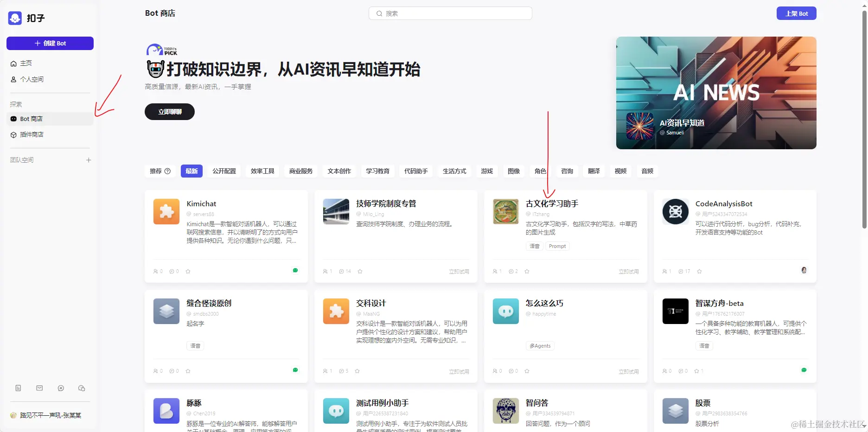Select the 最新 category tab
Image resolution: width=868 pixels, height=432 pixels.
coord(191,171)
